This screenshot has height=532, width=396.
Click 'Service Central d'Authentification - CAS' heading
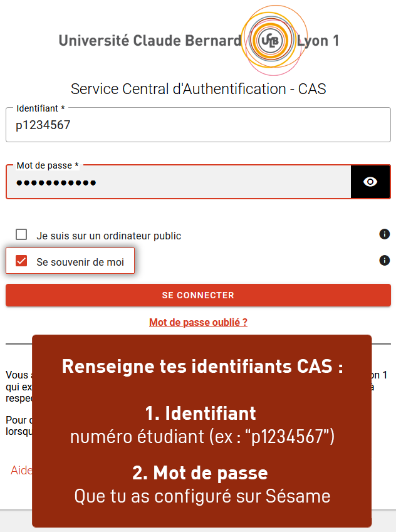click(198, 89)
